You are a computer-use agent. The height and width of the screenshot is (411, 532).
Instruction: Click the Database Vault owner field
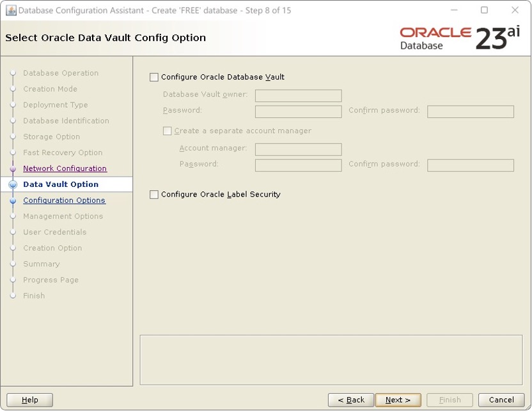pos(297,95)
